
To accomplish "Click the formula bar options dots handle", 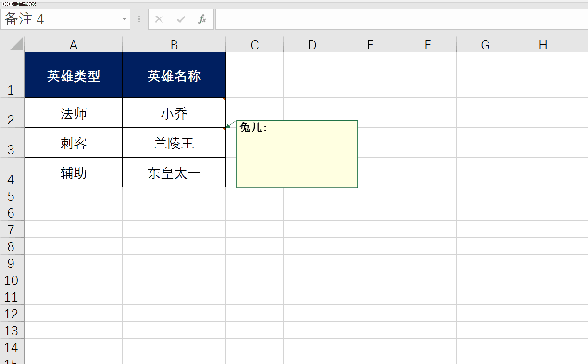I will coord(139,19).
